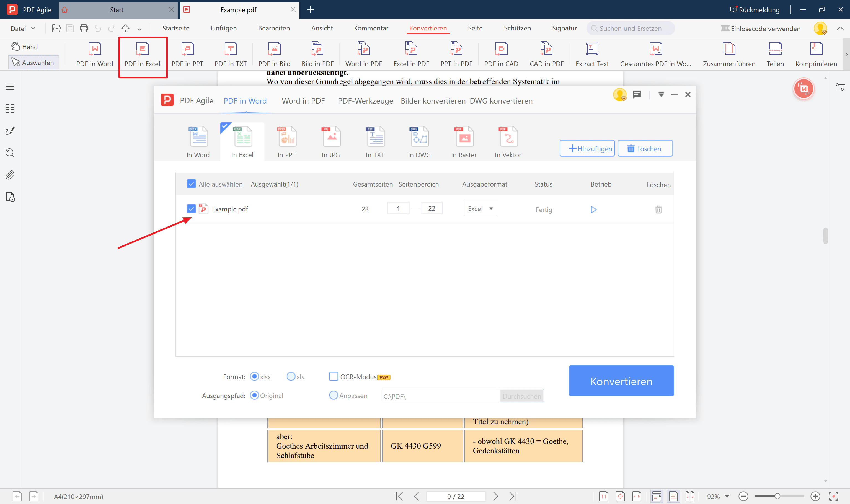Viewport: 850px width, 504px height.
Task: Activate the Auswählen tool
Action: (x=33, y=63)
